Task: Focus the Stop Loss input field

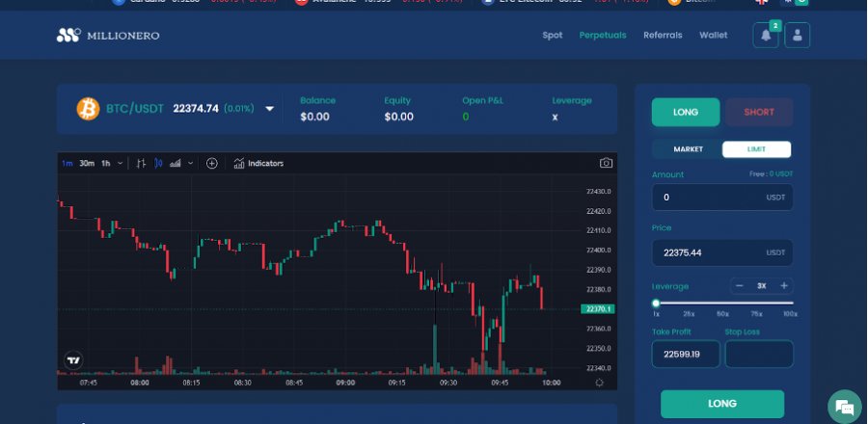Action: coord(759,355)
